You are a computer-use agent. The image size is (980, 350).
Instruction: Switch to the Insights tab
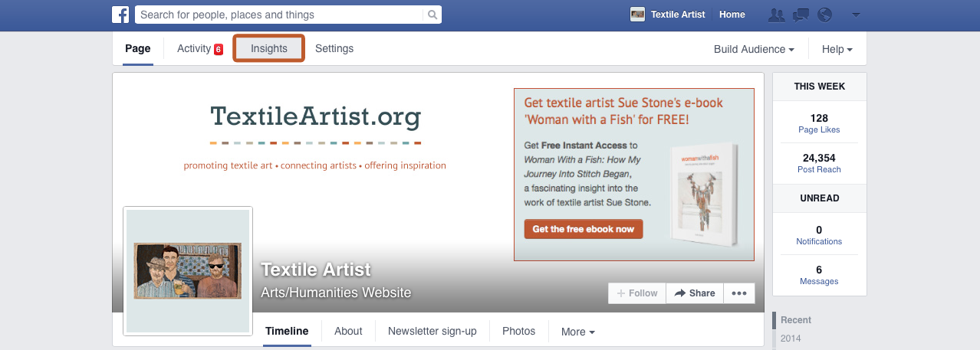coord(269,48)
